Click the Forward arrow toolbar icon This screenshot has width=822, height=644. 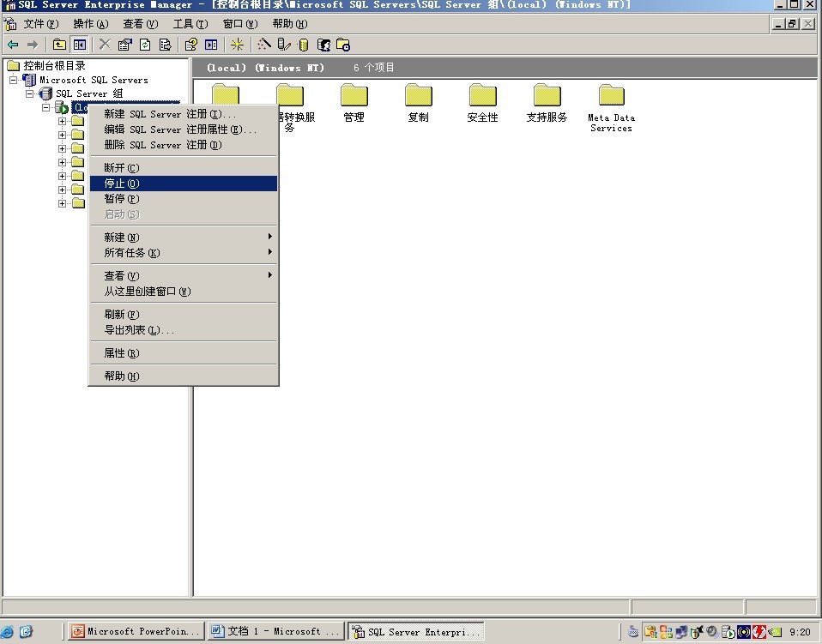(x=33, y=45)
